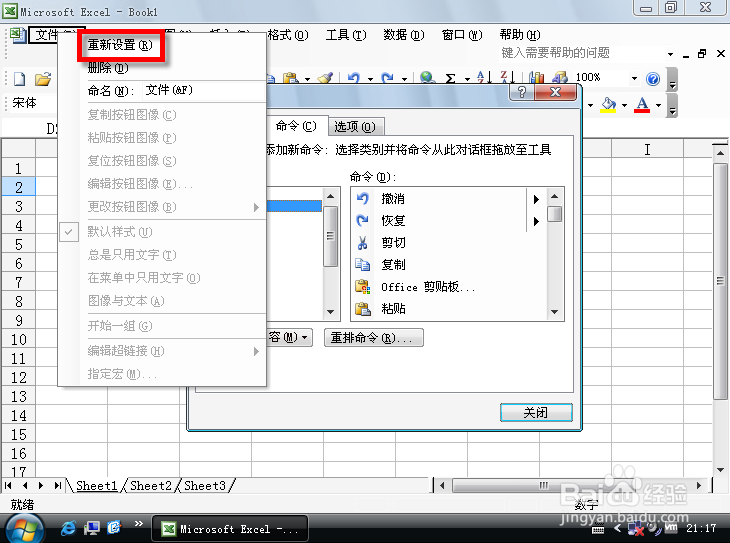The width and height of the screenshot is (730, 543).
Task: Click the Sort Descending Z-A icon
Action: (x=507, y=78)
